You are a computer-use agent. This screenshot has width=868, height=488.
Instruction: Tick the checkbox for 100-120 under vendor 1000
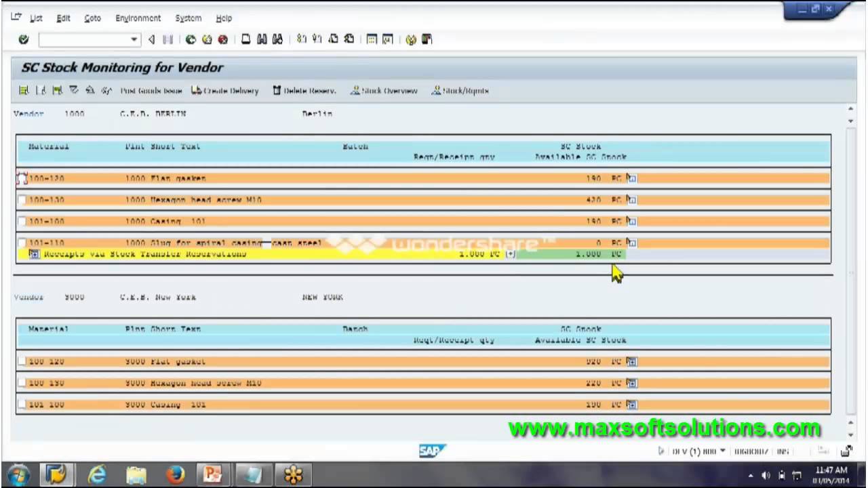pyautogui.click(x=22, y=178)
